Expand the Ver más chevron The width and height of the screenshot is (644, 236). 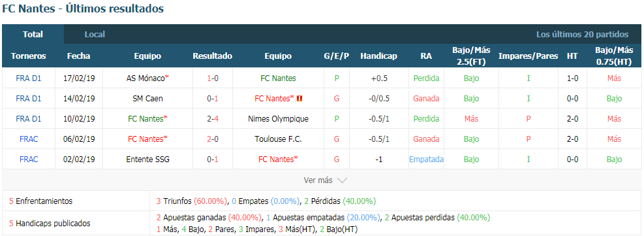click(x=342, y=180)
